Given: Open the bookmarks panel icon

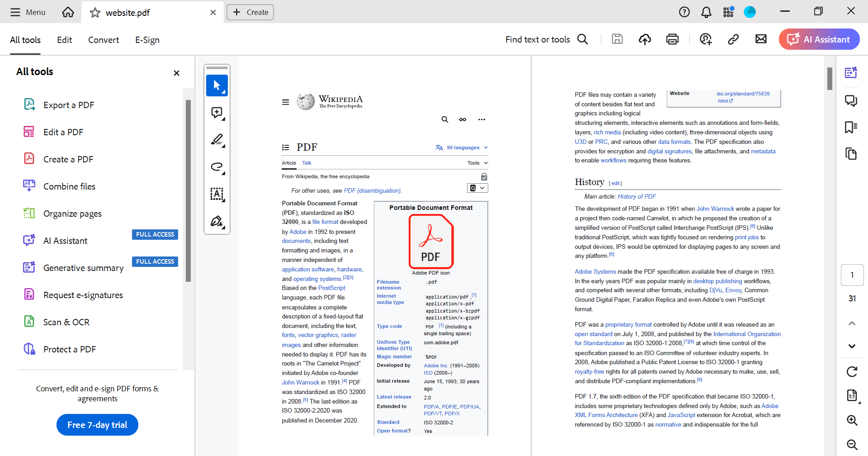Looking at the screenshot, I should (851, 127).
